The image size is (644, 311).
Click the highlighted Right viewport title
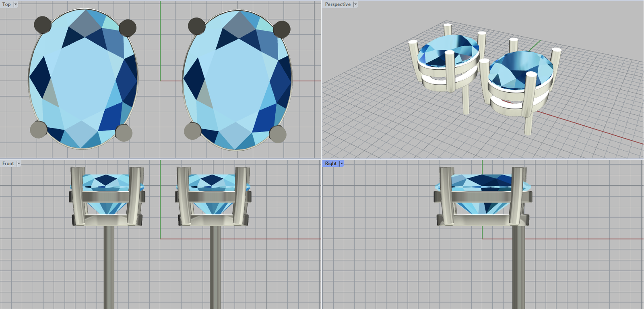[330, 164]
